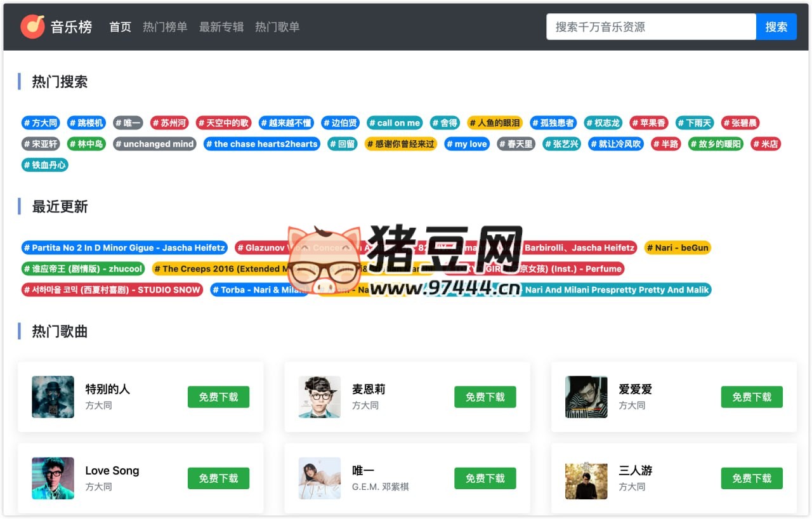This screenshot has width=812, height=519.
Task: Select 谁应帝王 (剧情版) - zhucool tag
Action: pos(82,268)
